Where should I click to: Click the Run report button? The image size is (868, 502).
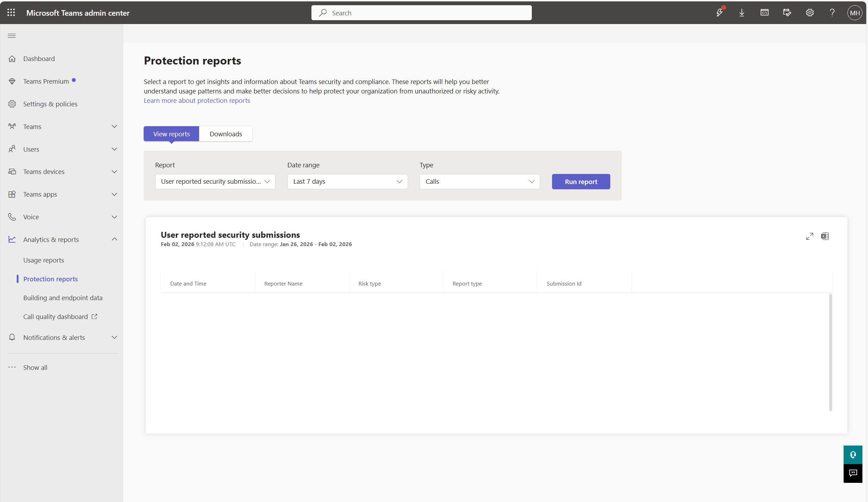click(x=581, y=182)
